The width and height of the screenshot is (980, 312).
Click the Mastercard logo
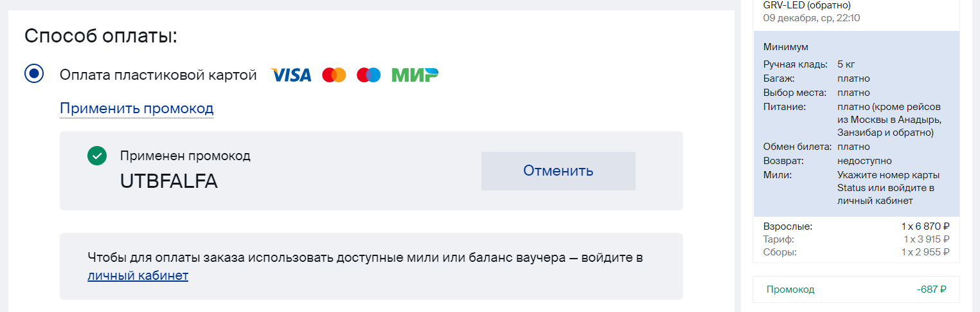point(334,75)
